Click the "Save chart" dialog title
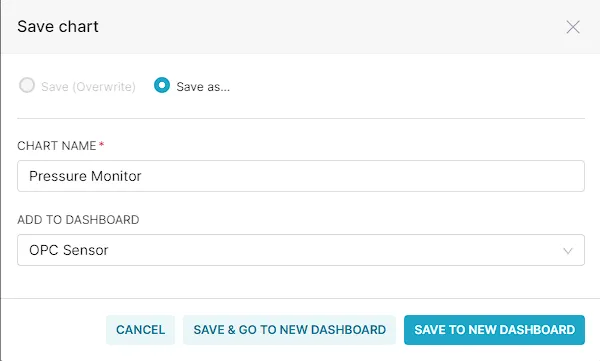 click(x=58, y=27)
